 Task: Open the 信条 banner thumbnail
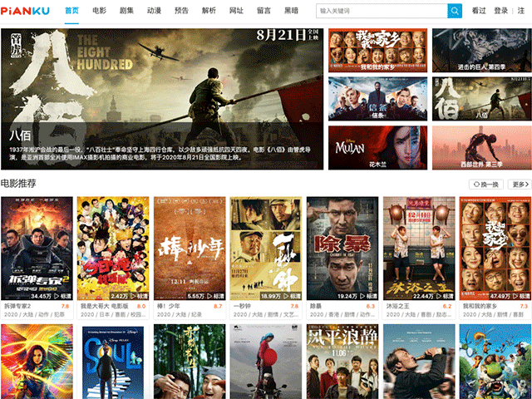coord(377,99)
